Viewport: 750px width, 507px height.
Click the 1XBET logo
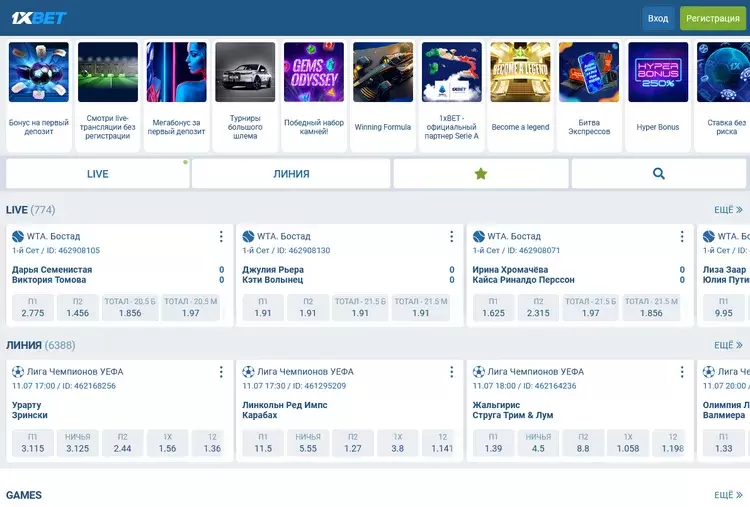pyautogui.click(x=39, y=18)
